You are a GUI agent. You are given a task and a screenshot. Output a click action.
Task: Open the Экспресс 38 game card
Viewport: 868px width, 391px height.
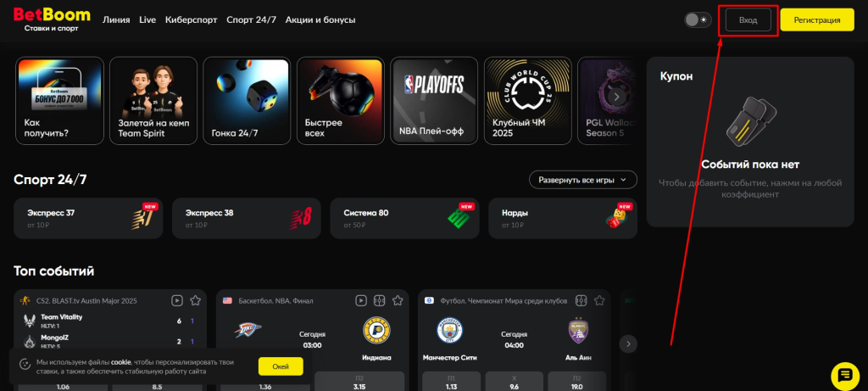247,218
